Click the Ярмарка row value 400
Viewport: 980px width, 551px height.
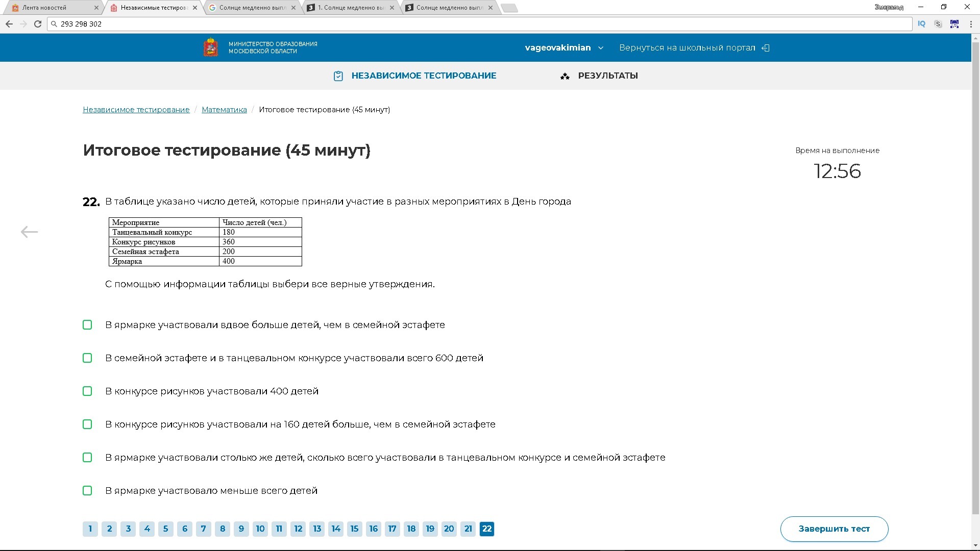[x=260, y=261]
